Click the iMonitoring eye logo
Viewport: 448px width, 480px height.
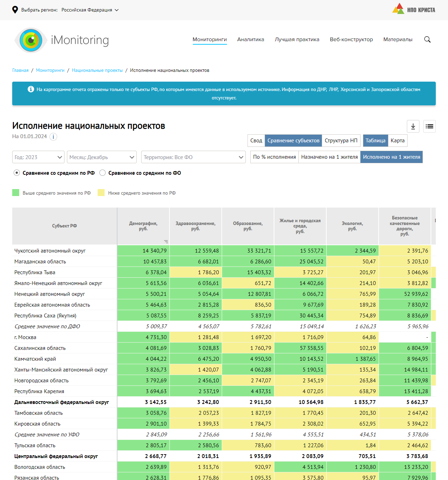(31, 40)
